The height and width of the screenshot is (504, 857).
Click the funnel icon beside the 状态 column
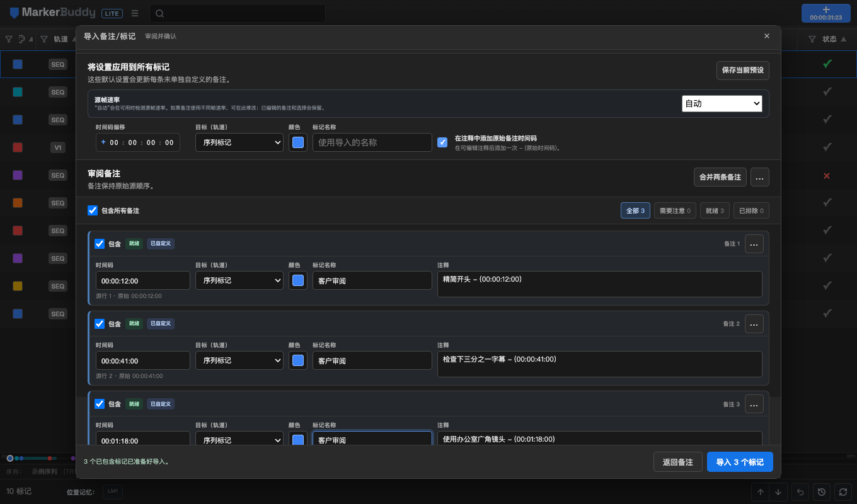812,39
